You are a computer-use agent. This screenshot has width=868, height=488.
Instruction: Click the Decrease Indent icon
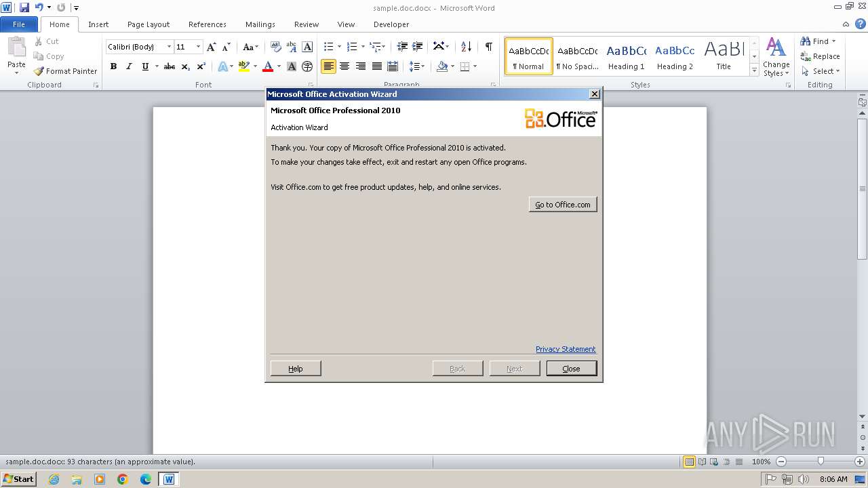(402, 47)
